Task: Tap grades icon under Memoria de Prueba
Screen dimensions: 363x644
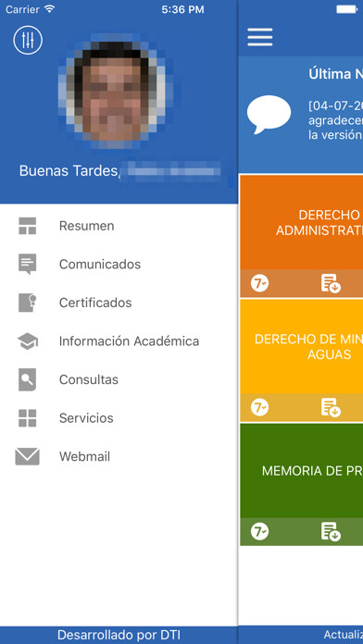Action: click(260, 532)
